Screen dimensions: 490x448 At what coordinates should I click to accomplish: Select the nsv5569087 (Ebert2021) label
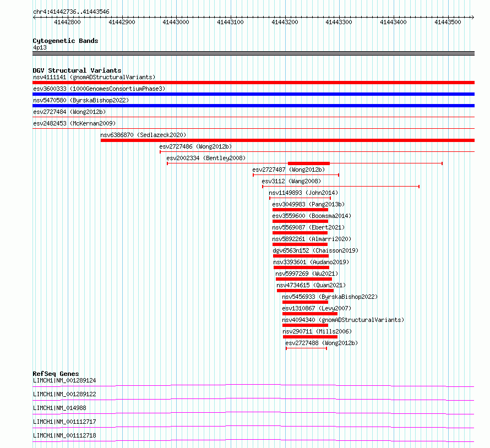click(x=308, y=227)
